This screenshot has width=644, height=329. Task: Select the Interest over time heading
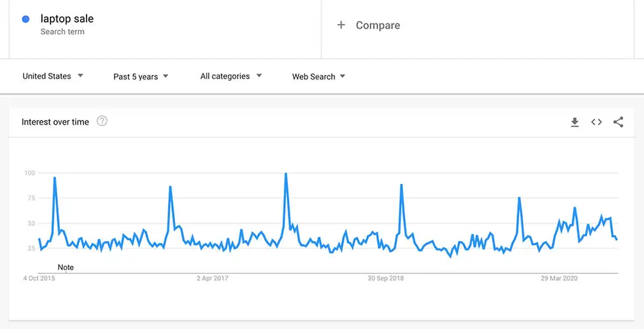pos(55,122)
